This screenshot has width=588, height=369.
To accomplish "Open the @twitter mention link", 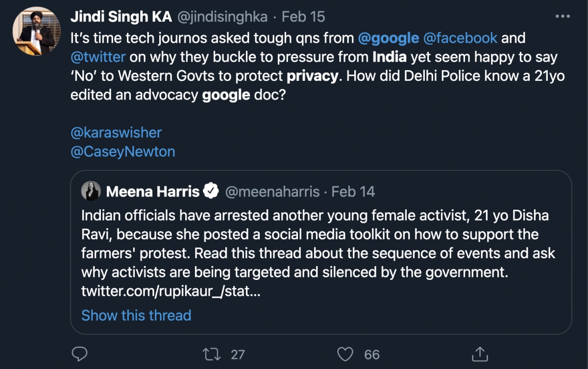I will click(98, 57).
